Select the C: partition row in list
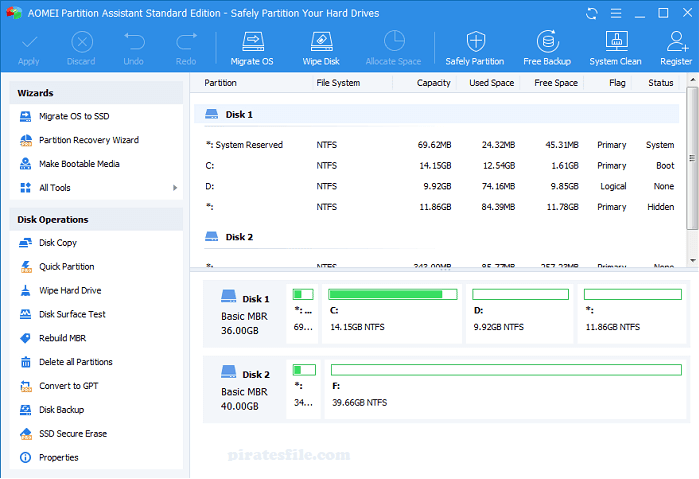 click(x=436, y=166)
